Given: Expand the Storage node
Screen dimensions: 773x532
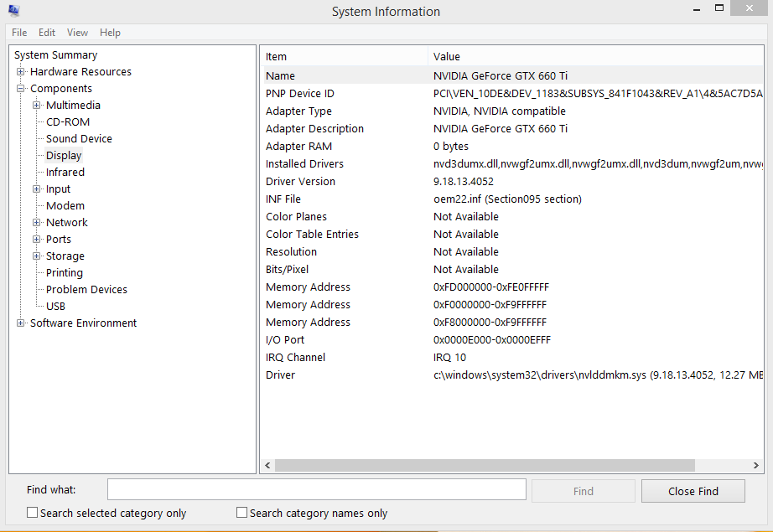Looking at the screenshot, I should [x=36, y=256].
